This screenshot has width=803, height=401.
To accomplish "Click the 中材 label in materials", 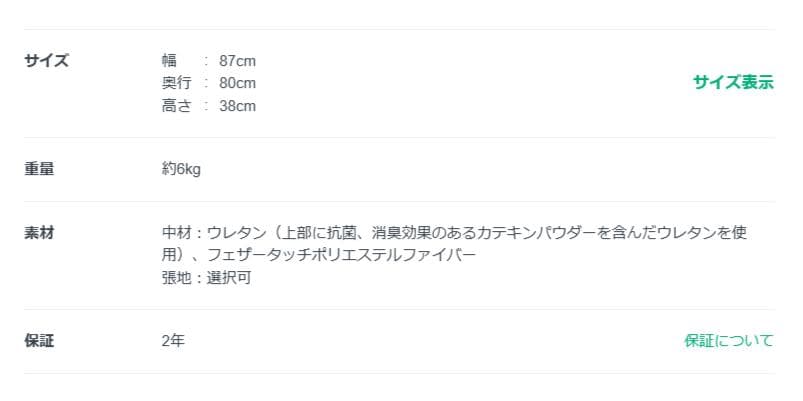I will [x=176, y=233].
